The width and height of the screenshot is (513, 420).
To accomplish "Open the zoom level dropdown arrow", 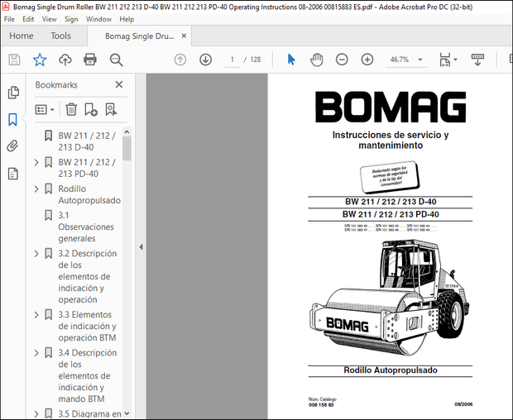I will pos(420,60).
